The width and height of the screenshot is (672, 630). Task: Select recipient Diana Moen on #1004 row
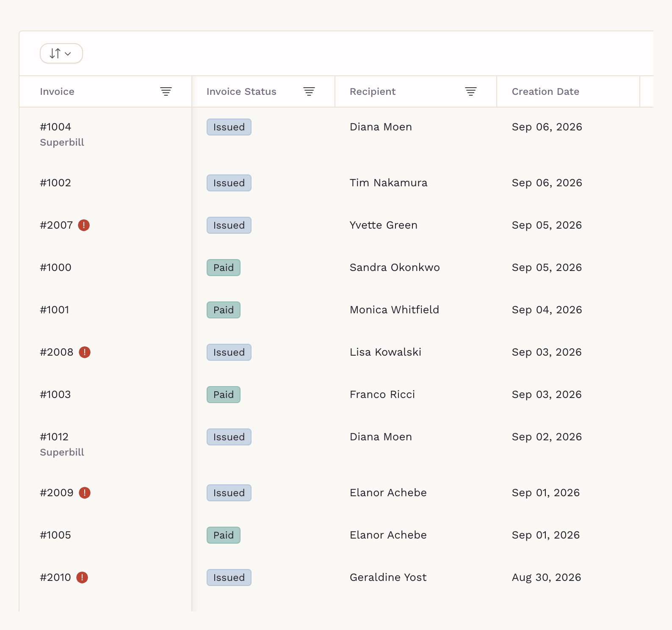pos(381,127)
